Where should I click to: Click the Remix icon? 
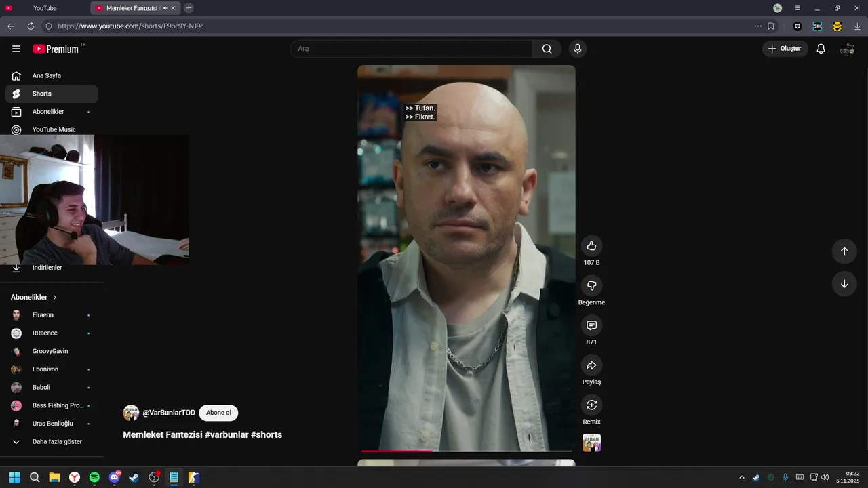tap(591, 405)
